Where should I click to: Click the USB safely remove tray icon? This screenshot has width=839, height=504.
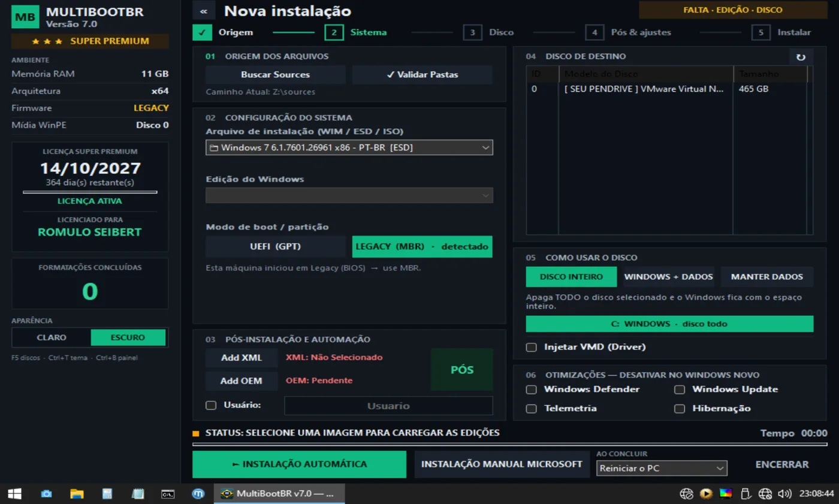coord(746,494)
